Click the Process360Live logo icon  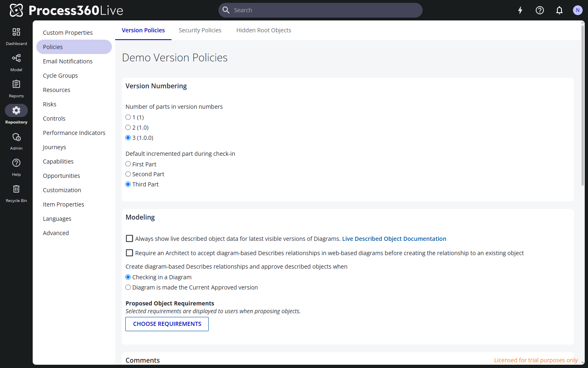point(16,10)
